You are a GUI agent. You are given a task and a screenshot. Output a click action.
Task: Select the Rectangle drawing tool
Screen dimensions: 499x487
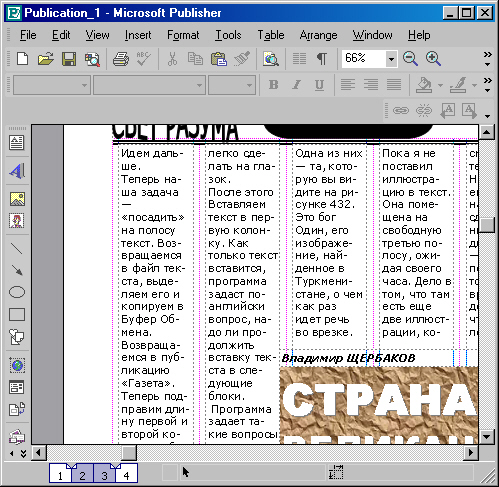pos(17,314)
